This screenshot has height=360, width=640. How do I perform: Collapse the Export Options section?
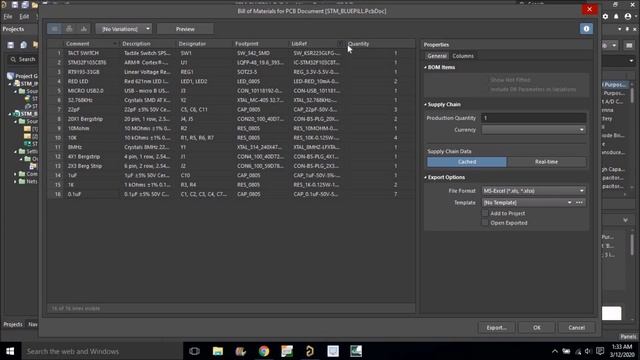pyautogui.click(x=425, y=178)
